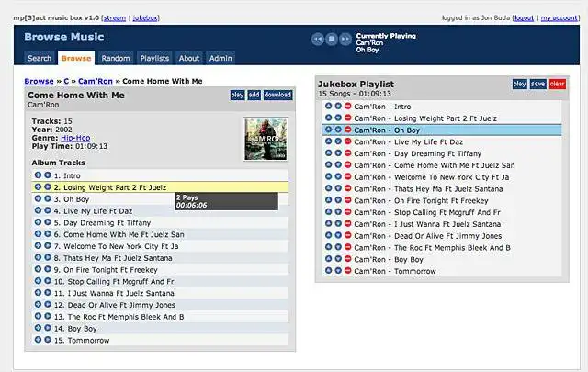Click the logout link
Screen dimensions: 588x372
coord(525,18)
